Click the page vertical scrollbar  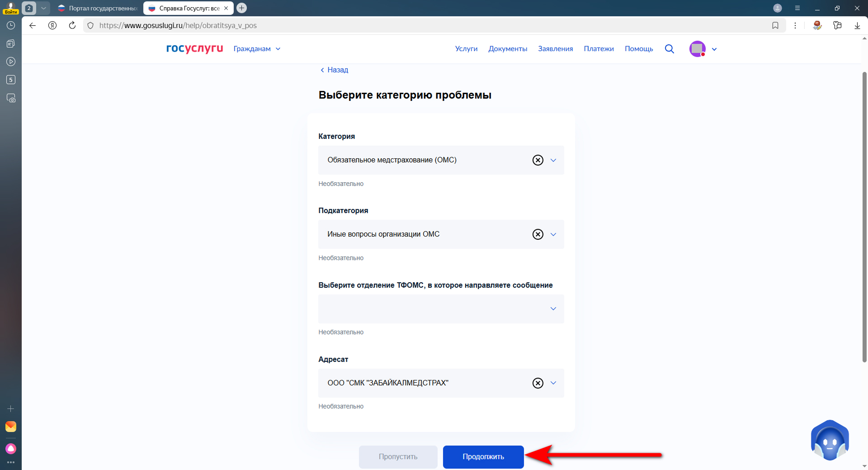864,217
